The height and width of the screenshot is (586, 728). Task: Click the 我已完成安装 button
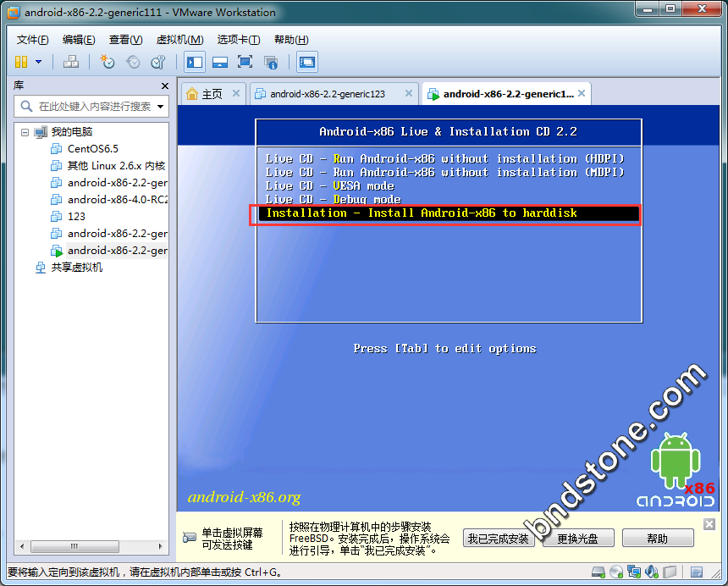click(499, 539)
